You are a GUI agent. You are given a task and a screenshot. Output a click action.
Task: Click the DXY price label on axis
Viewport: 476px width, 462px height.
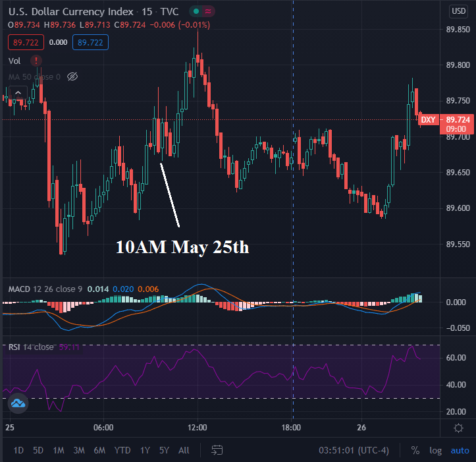click(x=428, y=119)
